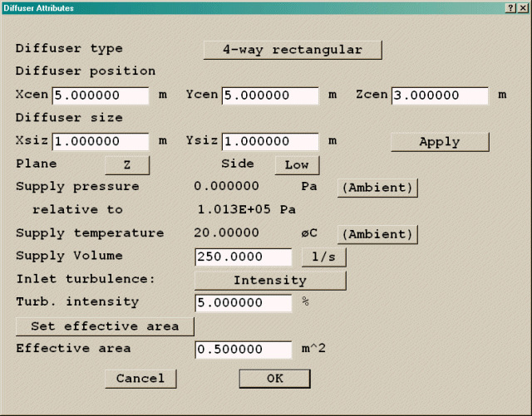The image size is (532, 416).
Task: Toggle the Side Low button
Action: pos(297,165)
